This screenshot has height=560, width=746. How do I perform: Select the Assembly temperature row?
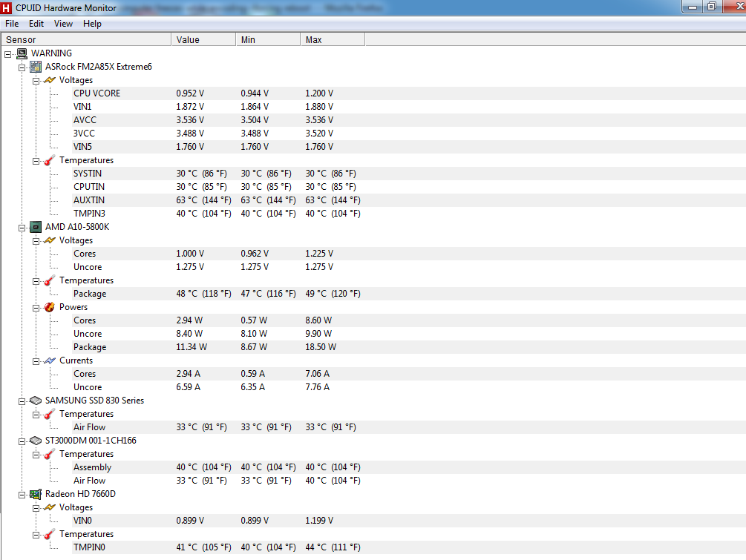pos(409,467)
